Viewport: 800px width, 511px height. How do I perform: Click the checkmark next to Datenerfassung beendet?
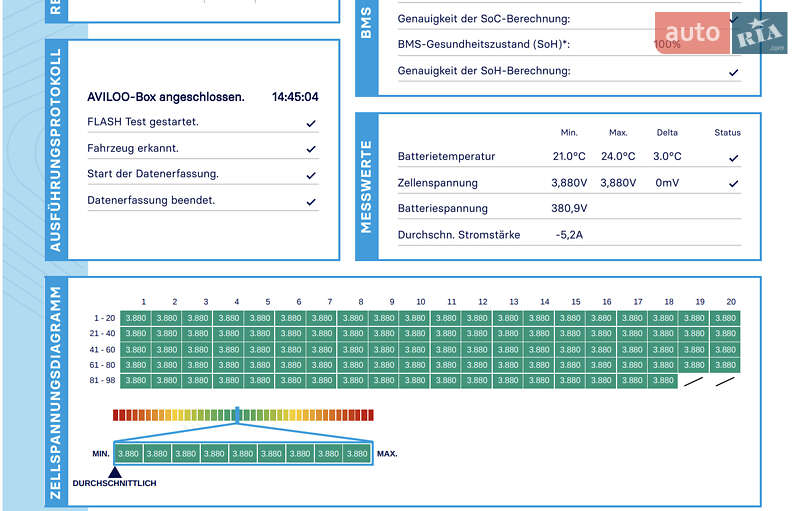[x=311, y=201]
